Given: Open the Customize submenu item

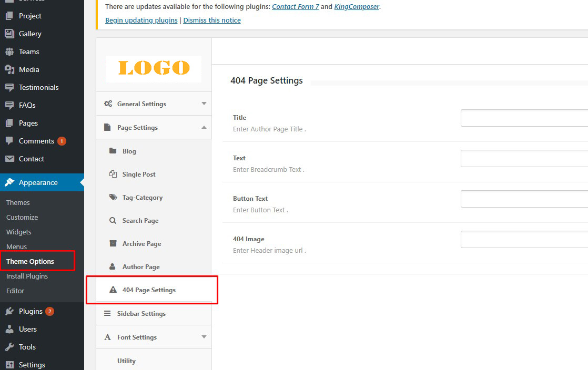Looking at the screenshot, I should [22, 217].
